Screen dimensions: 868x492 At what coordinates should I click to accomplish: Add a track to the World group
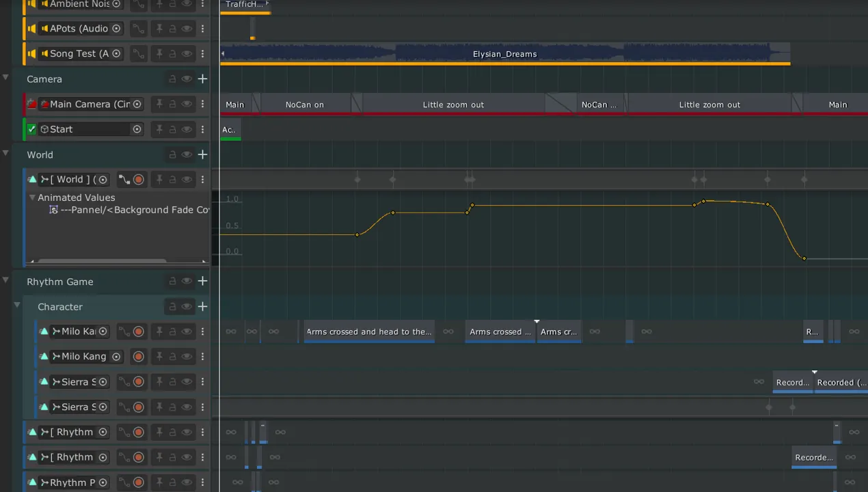click(202, 154)
